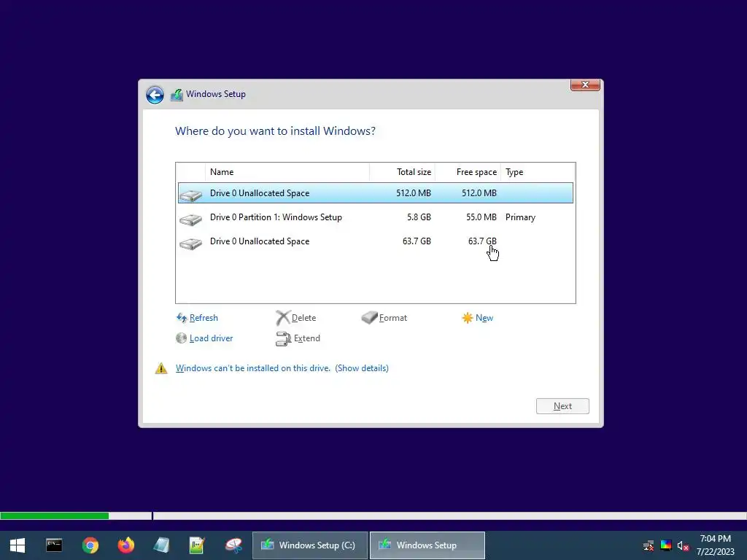Click the Delete link
This screenshot has width=747, height=560.
303,318
